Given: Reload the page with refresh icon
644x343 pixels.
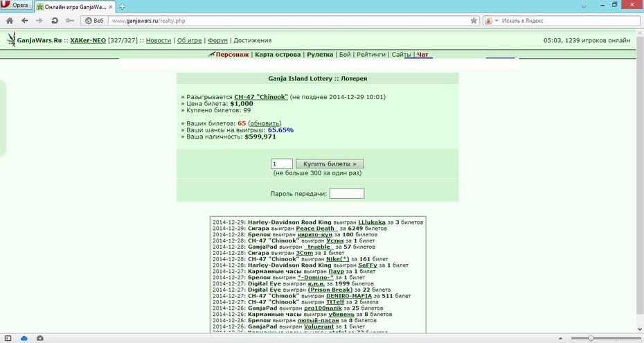Looking at the screenshot, I should (x=55, y=21).
